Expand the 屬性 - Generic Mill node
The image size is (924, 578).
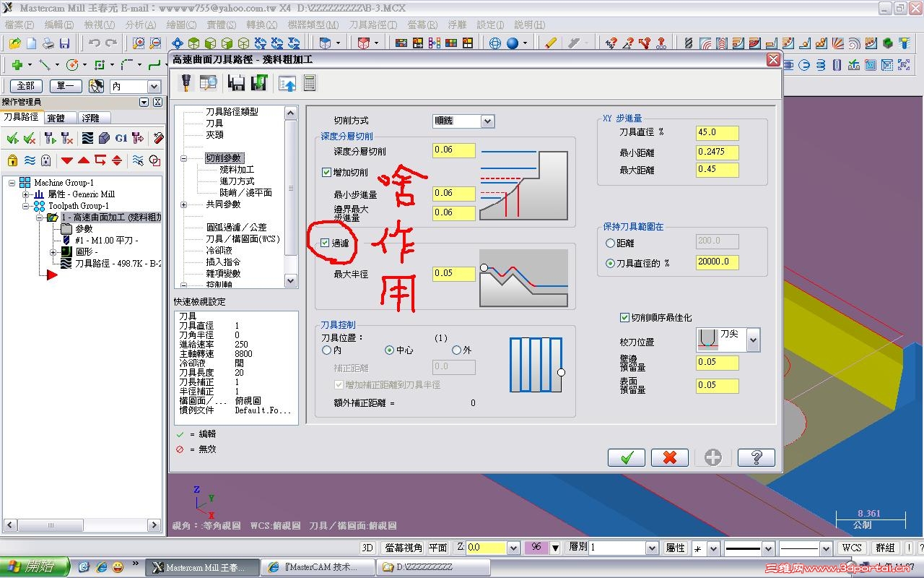pyautogui.click(x=25, y=194)
